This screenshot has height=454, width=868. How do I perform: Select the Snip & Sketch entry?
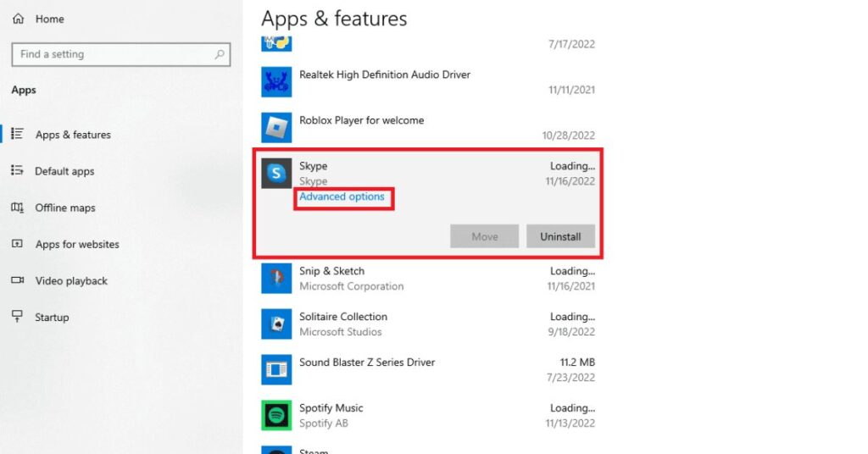[428, 278]
